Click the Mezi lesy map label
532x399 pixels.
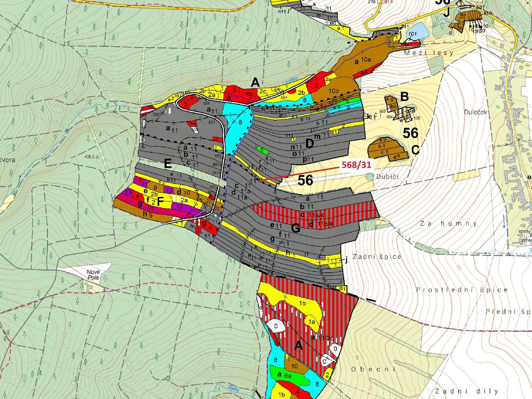click(429, 53)
